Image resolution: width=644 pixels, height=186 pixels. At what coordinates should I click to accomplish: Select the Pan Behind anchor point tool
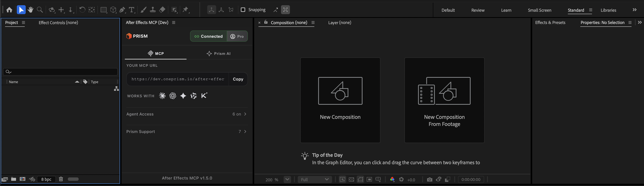point(92,10)
